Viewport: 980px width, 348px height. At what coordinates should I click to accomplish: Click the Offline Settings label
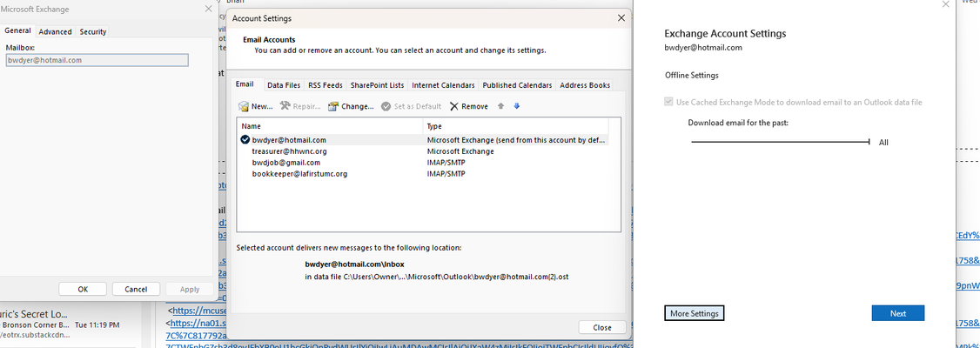(x=692, y=75)
